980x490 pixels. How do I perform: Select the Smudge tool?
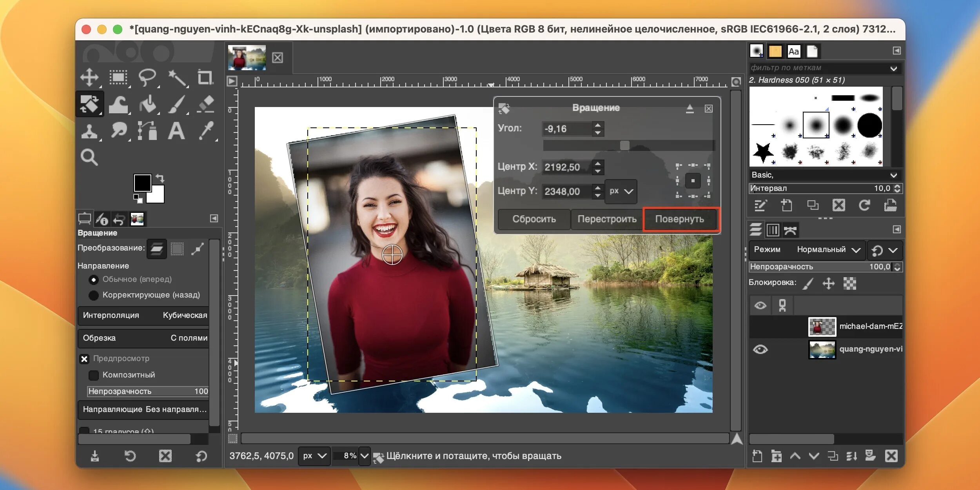coord(118,131)
